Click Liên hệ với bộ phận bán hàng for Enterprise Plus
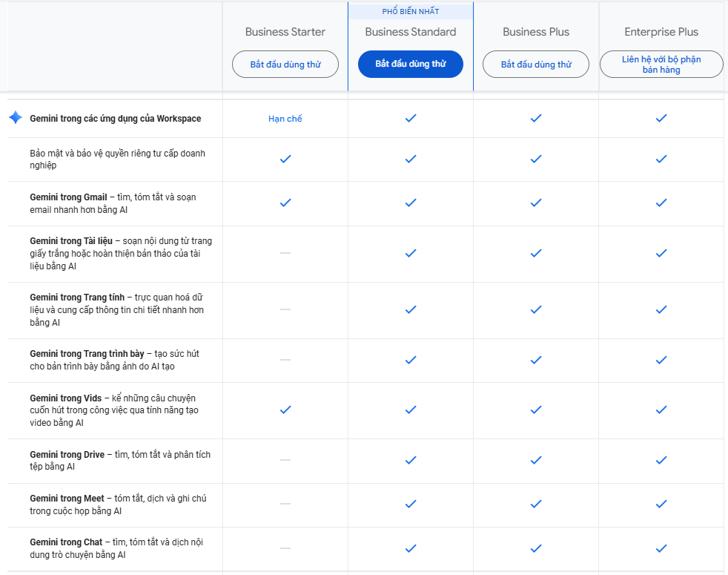The height and width of the screenshot is (575, 728). point(661,64)
